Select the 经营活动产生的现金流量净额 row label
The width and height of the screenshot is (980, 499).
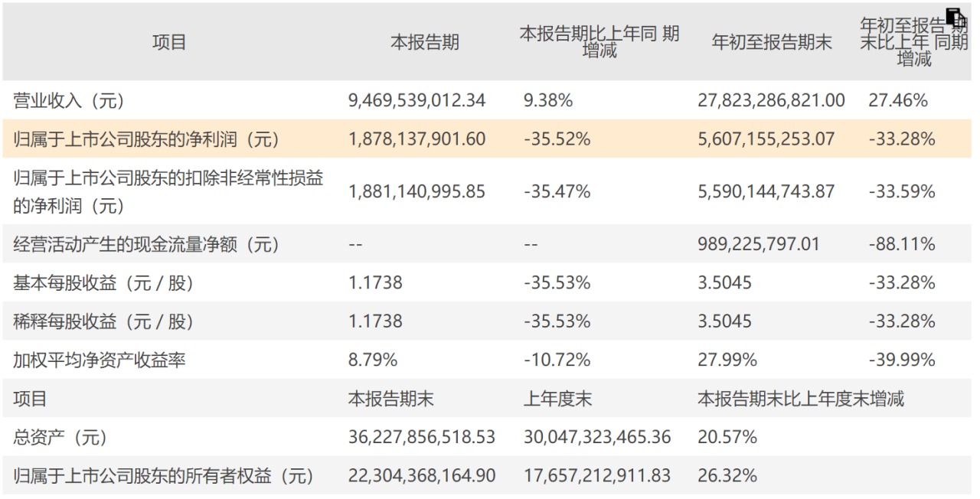point(147,245)
